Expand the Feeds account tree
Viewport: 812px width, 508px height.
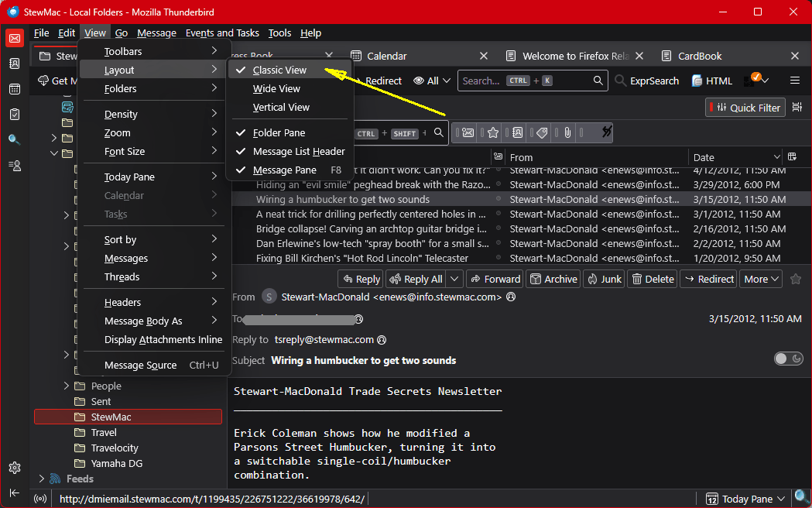tap(41, 479)
